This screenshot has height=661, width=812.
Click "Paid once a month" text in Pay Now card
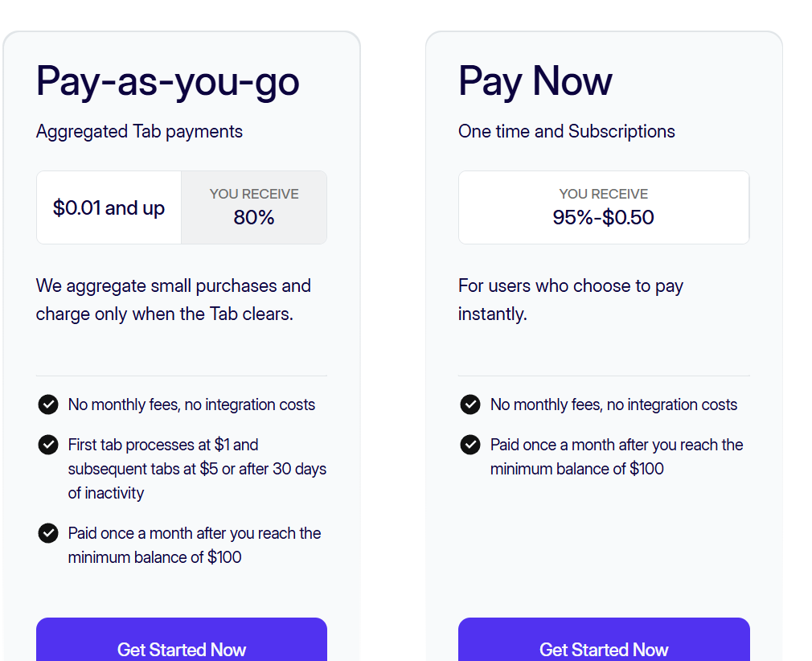coord(617,456)
